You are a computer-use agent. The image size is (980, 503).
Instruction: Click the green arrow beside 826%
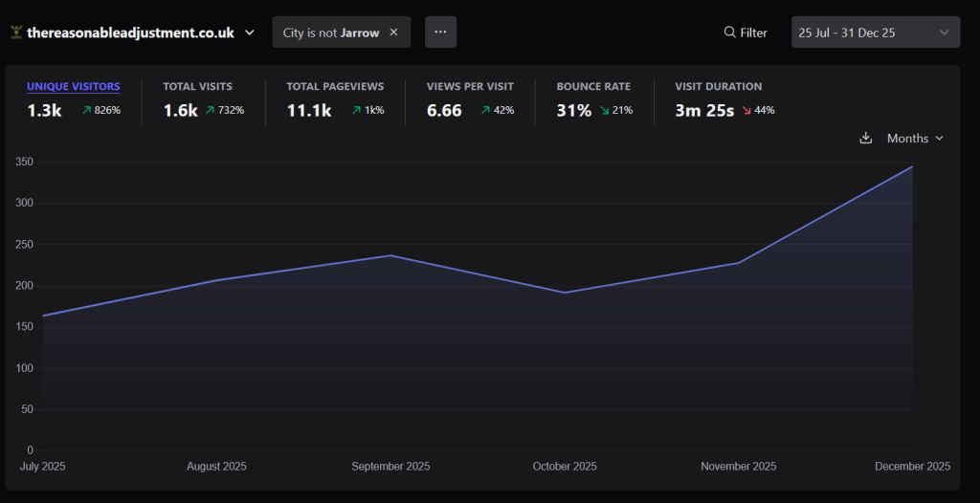click(86, 111)
